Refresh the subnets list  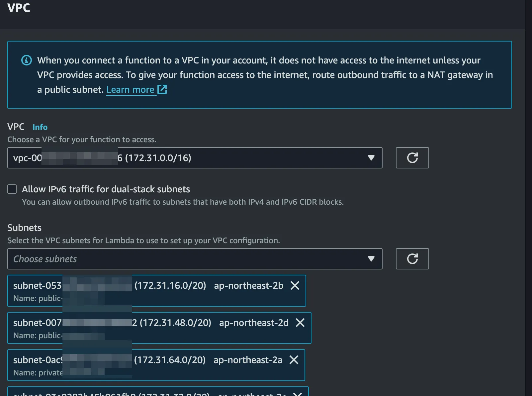point(412,259)
